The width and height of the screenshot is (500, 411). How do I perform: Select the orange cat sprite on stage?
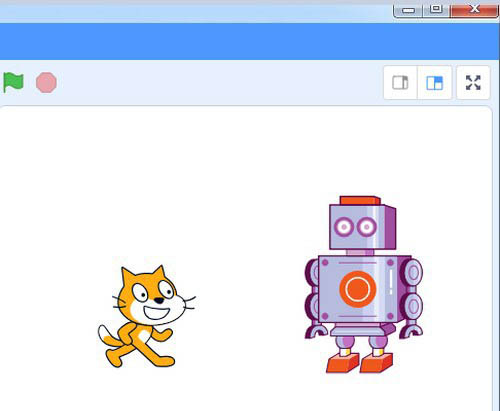click(x=147, y=316)
